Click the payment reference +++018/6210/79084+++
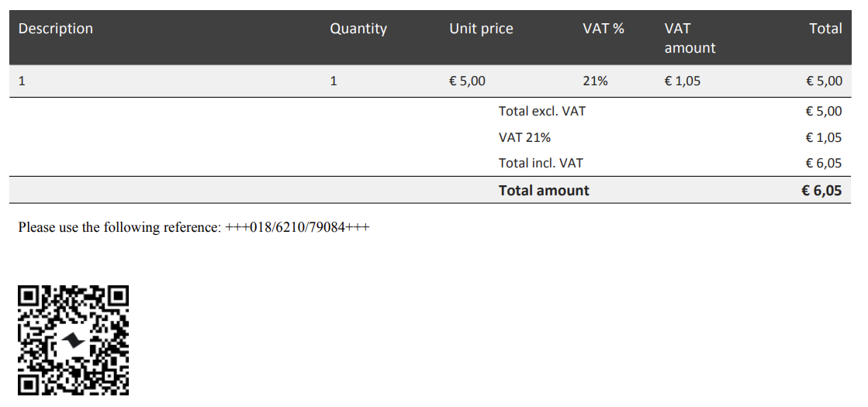The image size is (868, 407). pyautogui.click(x=297, y=228)
